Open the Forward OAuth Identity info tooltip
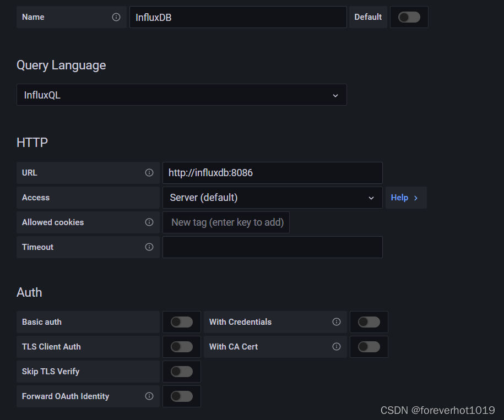Image resolution: width=504 pixels, height=420 pixels. 149,396
